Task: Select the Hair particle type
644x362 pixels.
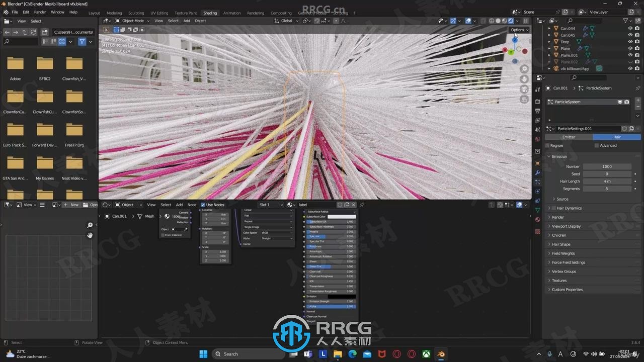Action: coord(617,137)
